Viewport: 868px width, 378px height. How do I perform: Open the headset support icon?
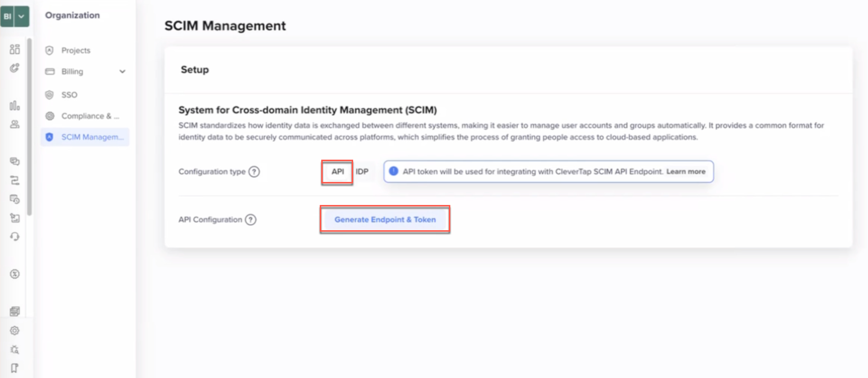15,237
